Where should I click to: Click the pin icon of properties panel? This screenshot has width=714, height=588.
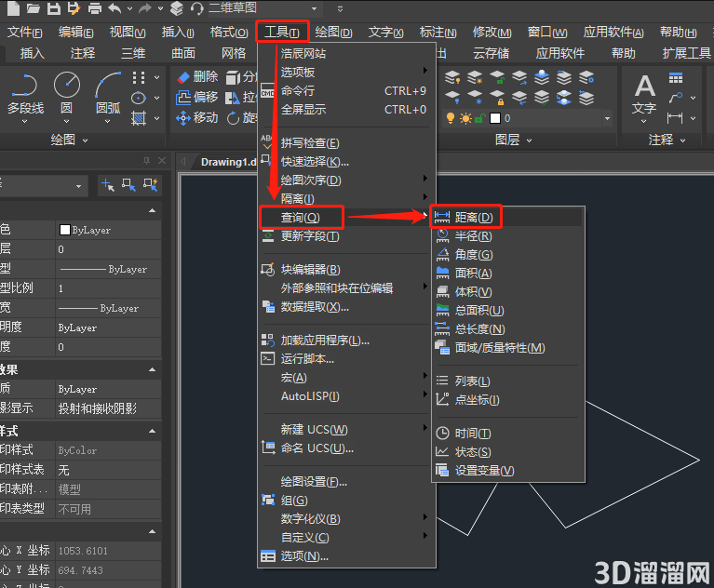click(146, 160)
